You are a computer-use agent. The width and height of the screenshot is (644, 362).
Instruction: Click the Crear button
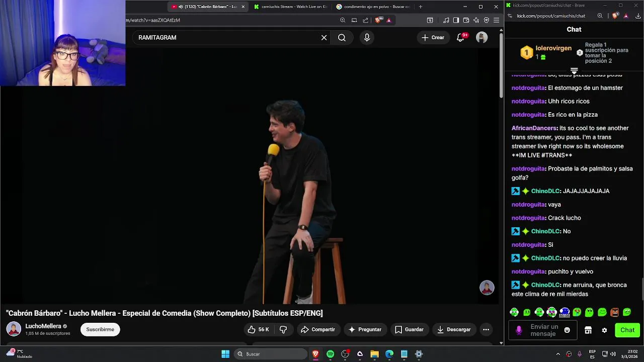pos(433,38)
